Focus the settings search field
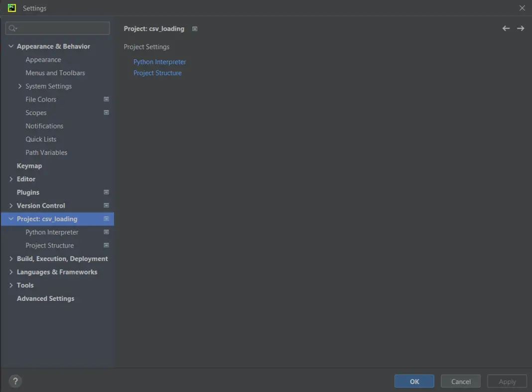The height and width of the screenshot is (392, 532). point(62,28)
